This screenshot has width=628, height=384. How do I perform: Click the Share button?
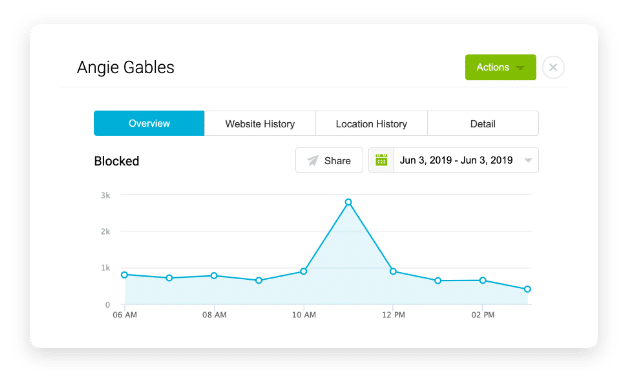(x=329, y=160)
